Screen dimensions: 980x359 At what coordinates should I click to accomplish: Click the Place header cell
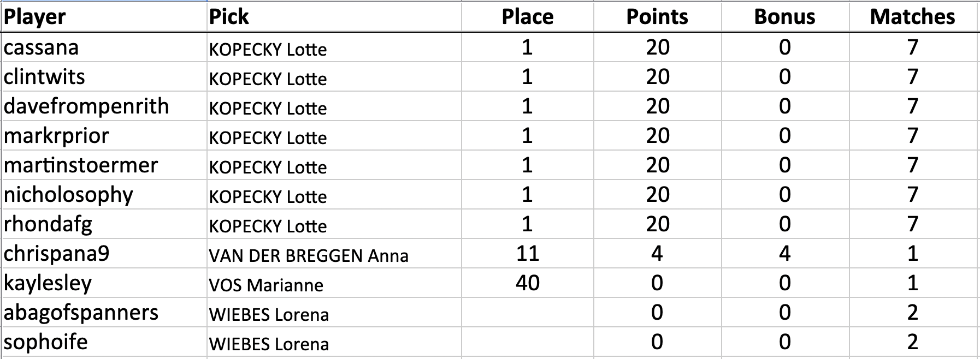tap(528, 17)
